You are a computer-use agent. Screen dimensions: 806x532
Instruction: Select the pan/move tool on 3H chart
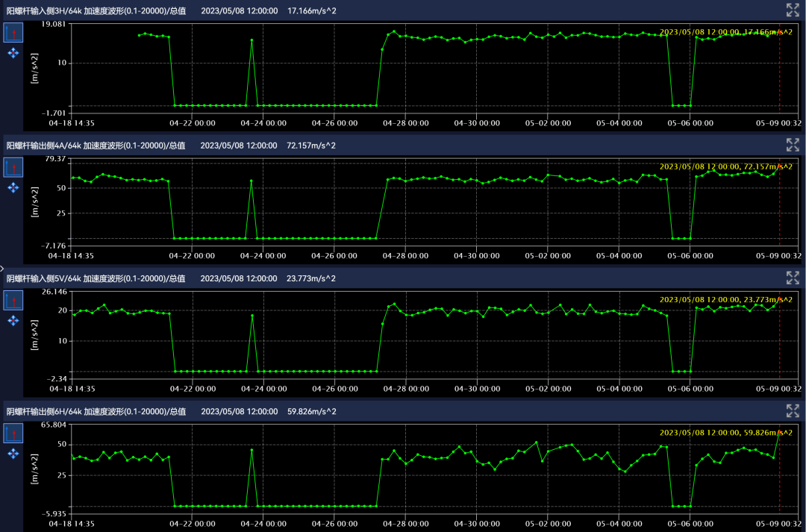[x=13, y=54]
